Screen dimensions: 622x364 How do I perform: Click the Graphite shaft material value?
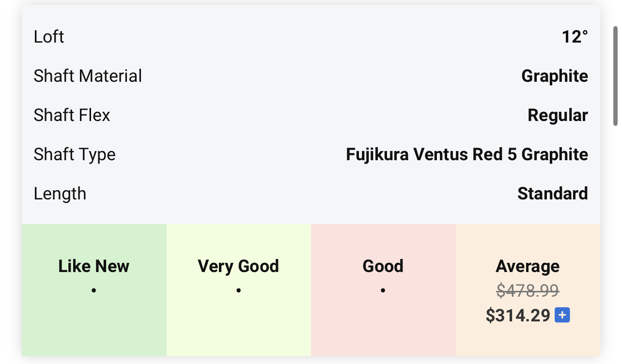[554, 76]
